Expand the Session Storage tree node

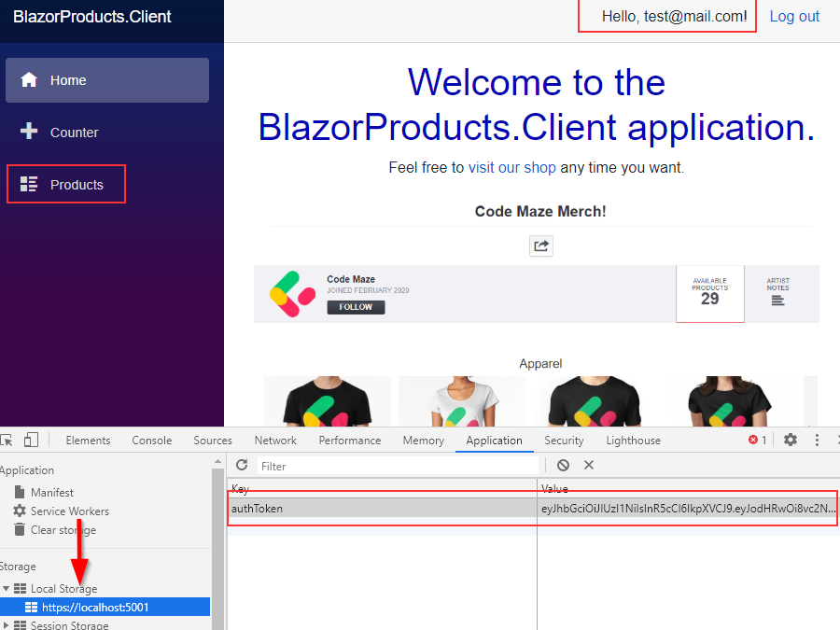pyautogui.click(x=7, y=625)
